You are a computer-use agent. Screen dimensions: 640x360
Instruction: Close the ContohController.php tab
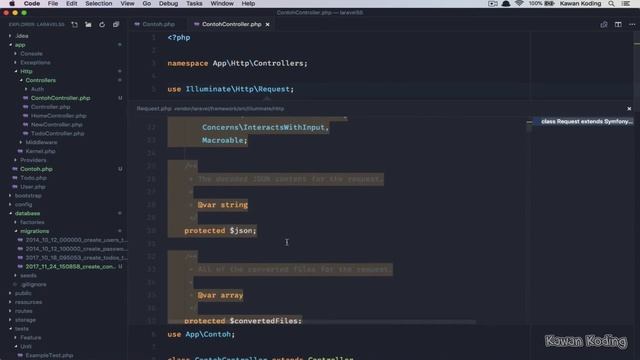pos(267,24)
